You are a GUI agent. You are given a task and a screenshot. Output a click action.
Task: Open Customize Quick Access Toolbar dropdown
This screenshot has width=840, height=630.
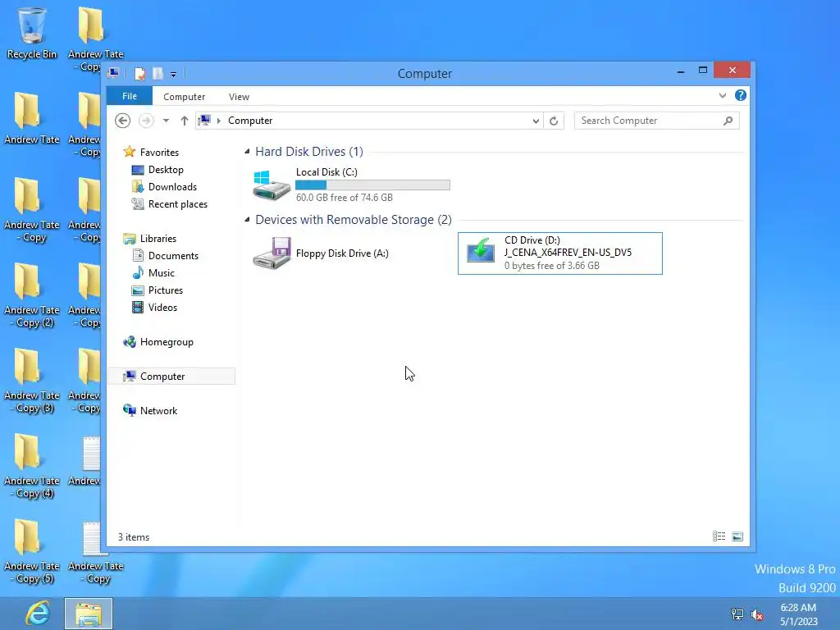tap(173, 74)
